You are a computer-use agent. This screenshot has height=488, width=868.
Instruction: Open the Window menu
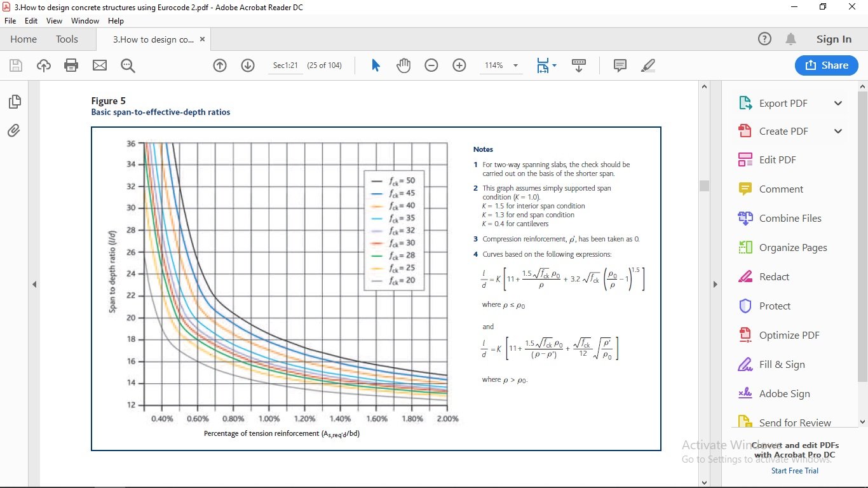pos(85,21)
